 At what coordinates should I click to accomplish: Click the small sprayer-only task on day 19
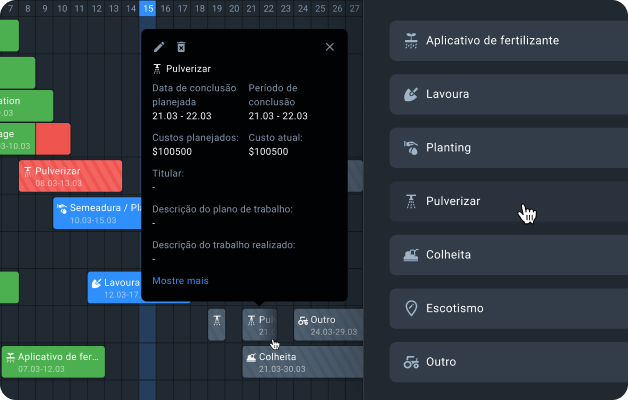[x=217, y=325]
